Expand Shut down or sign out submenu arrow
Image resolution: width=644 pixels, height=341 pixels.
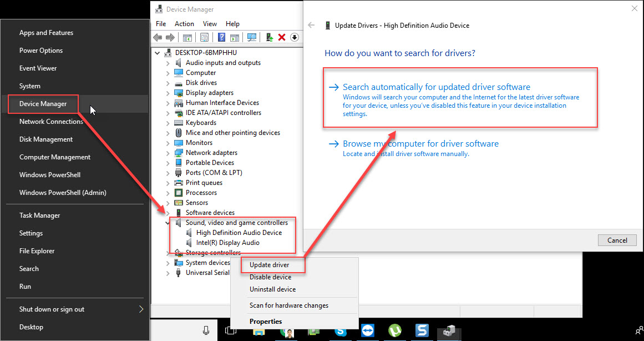[x=141, y=309]
